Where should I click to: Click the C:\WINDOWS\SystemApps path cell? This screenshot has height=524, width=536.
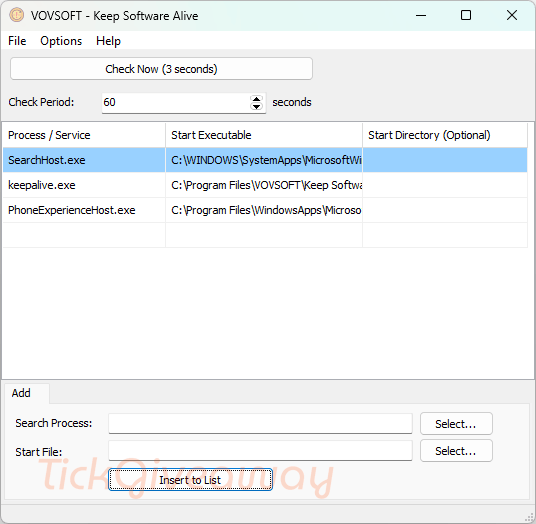coord(264,160)
